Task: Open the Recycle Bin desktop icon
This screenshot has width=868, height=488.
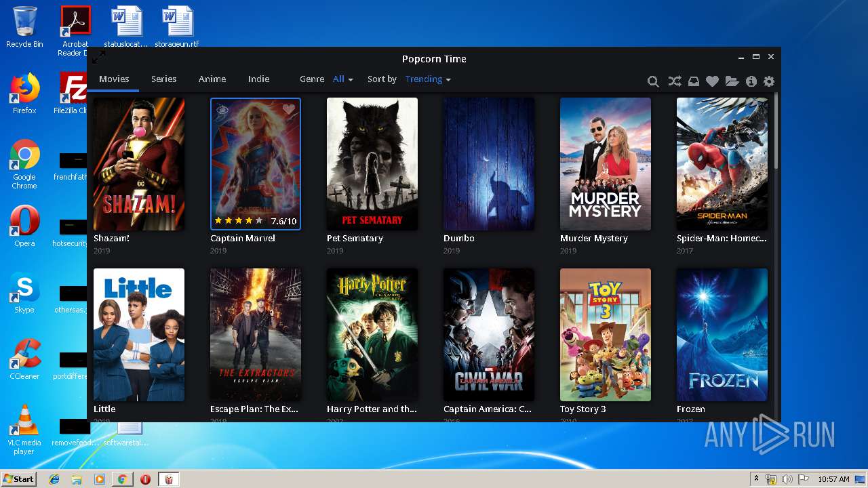Action: pyautogui.click(x=24, y=27)
